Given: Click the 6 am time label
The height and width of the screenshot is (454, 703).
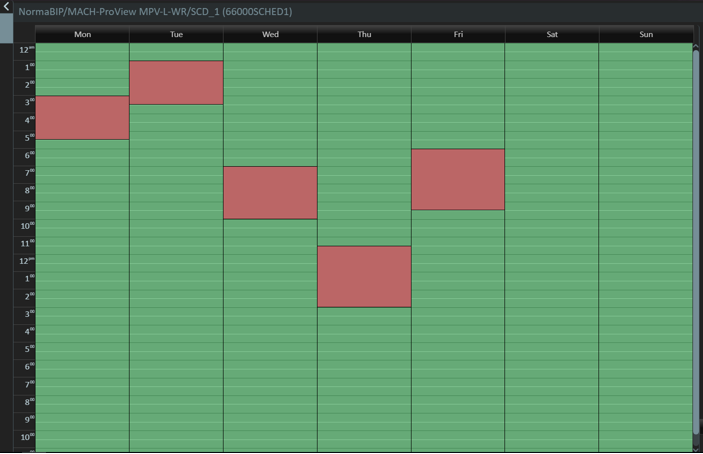Looking at the screenshot, I should pyautogui.click(x=25, y=156).
